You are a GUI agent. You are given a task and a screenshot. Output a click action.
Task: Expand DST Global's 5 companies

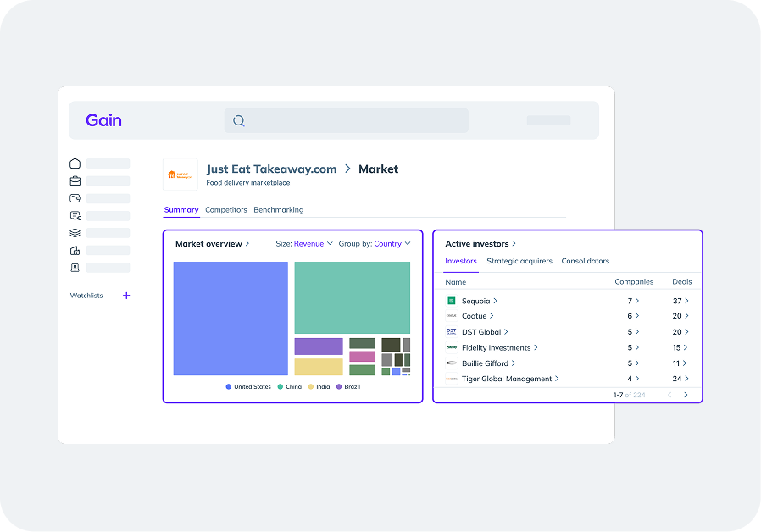coord(633,332)
